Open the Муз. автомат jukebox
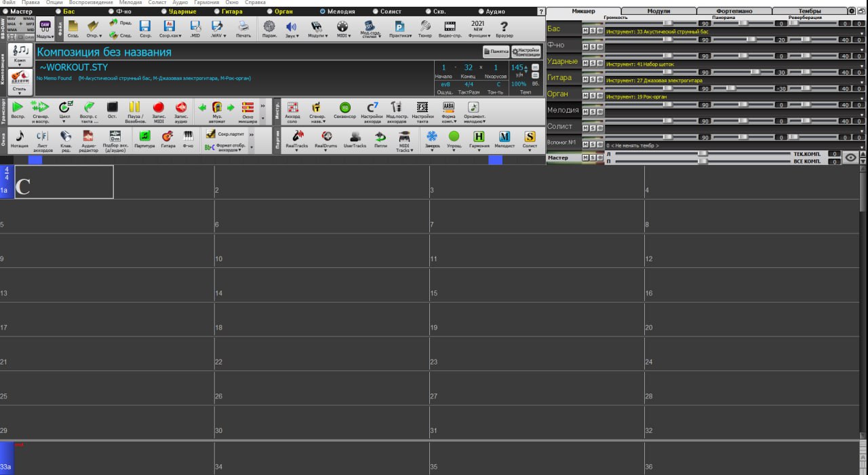 (x=218, y=111)
